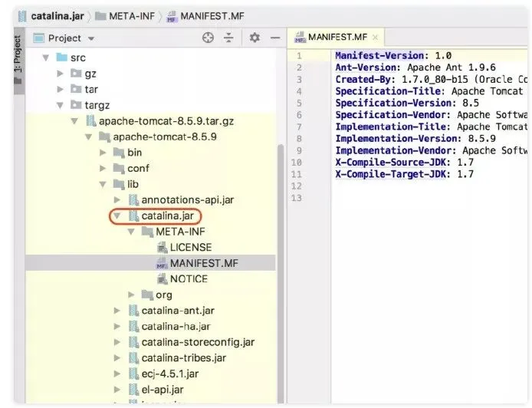Click the Manifest-Version key on line 1

(x=379, y=55)
